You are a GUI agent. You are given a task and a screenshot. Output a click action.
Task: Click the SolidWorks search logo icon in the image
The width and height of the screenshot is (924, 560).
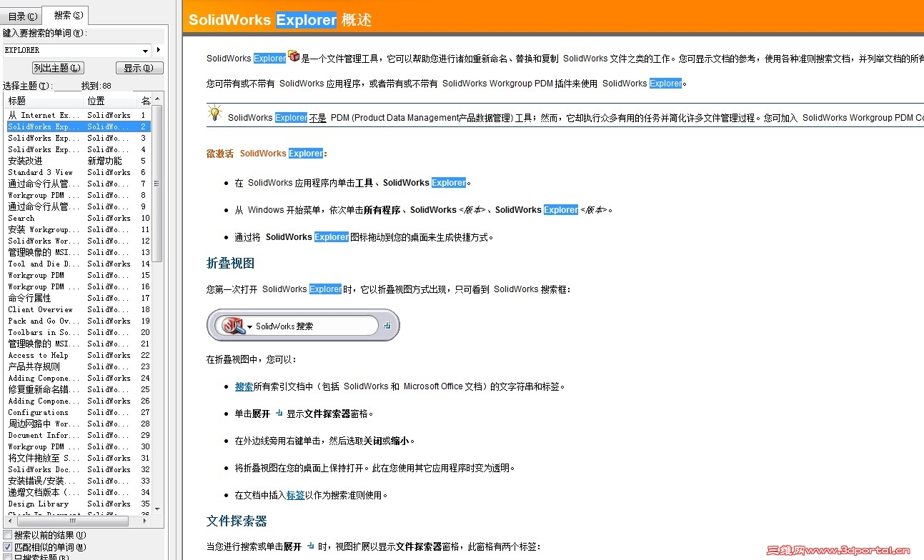[x=234, y=326]
